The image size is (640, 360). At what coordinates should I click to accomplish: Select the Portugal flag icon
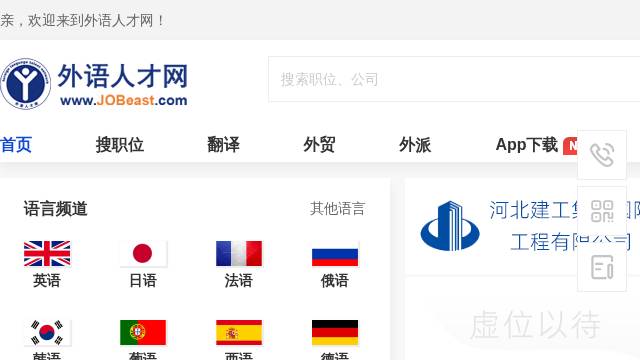(x=143, y=332)
